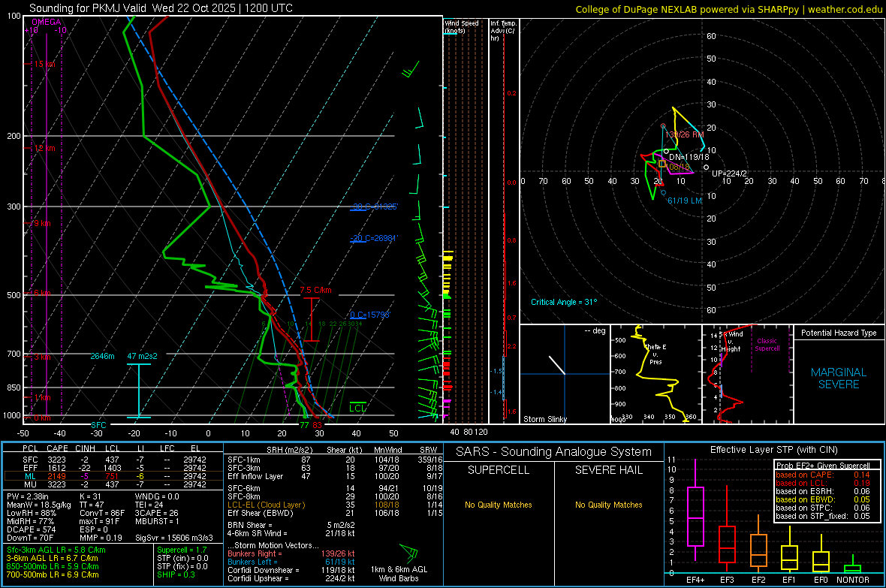The image size is (886, 588).
Task: Click the '61/19 LM' hodograph label
Action: tap(684, 201)
